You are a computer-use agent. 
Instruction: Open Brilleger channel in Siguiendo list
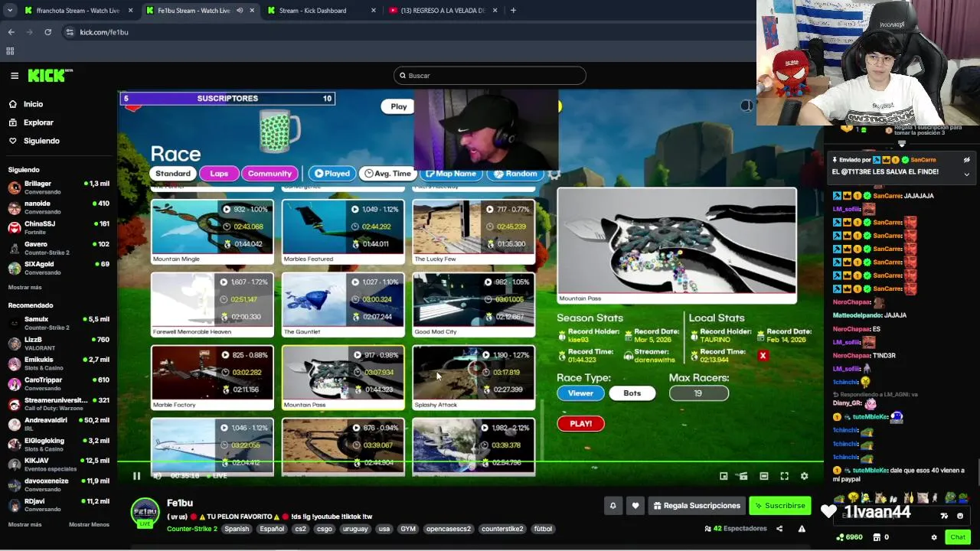(x=58, y=187)
